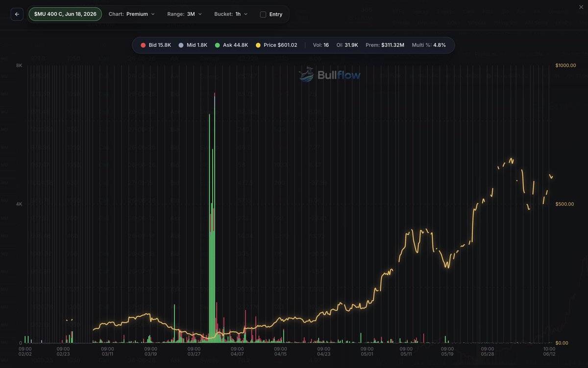Toggle the red Bid 15.8K legend series

[156, 45]
